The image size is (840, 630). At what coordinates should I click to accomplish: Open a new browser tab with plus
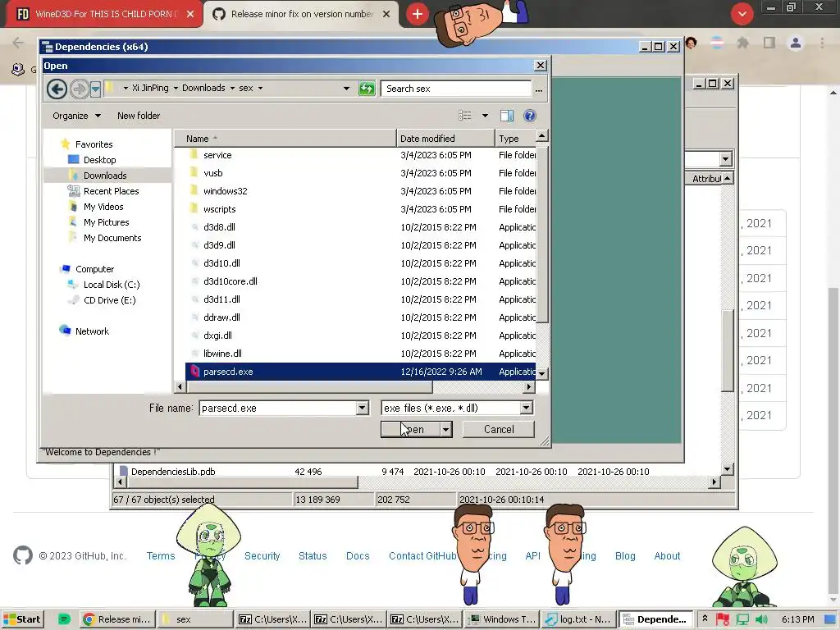point(418,14)
